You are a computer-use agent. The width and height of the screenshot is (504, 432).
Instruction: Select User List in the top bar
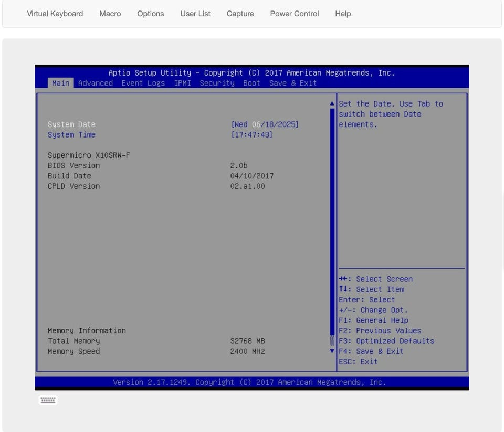click(x=195, y=14)
